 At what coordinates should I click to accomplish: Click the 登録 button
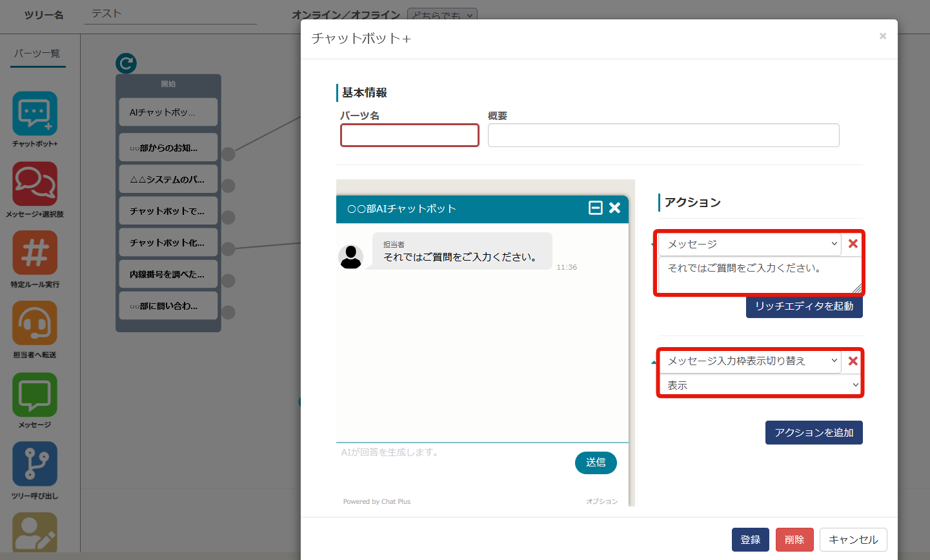(x=750, y=539)
